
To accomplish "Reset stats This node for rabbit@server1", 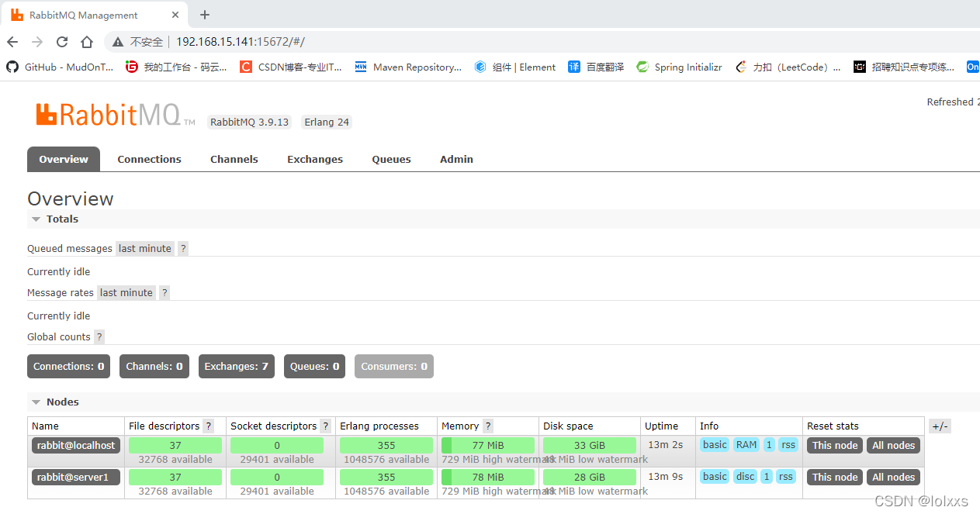I will (835, 478).
